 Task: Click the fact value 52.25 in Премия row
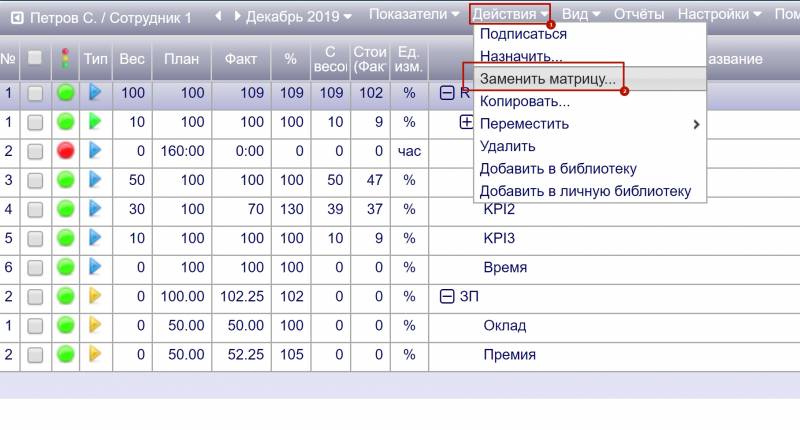245,355
